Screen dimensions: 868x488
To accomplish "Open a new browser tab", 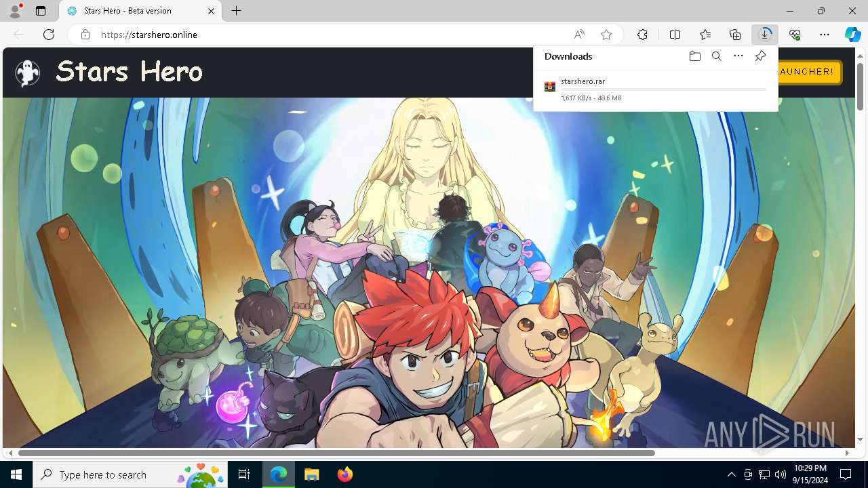I will point(236,11).
